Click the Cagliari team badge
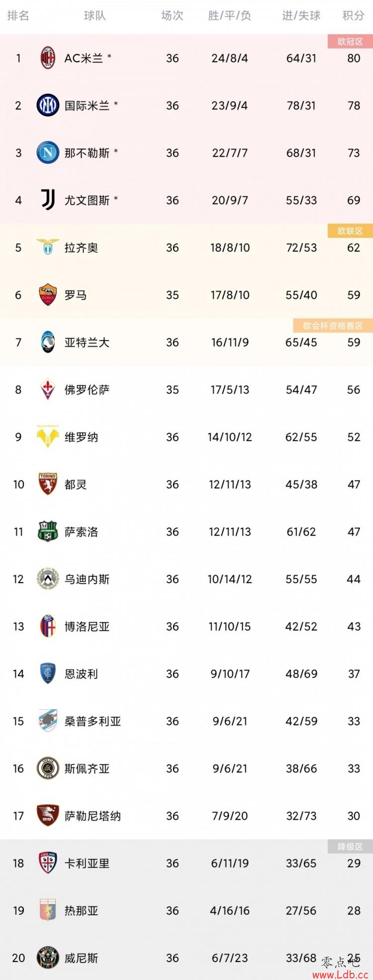The image size is (373, 980). point(48,863)
